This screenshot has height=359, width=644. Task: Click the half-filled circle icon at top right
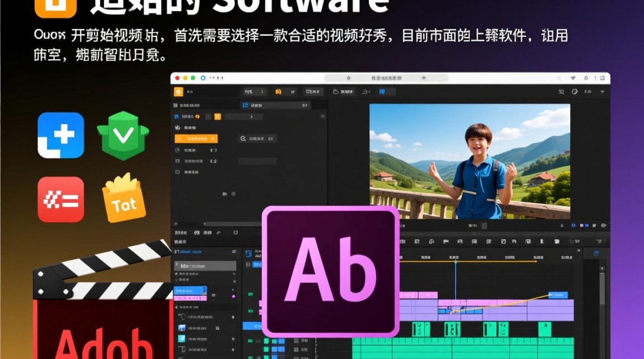click(x=575, y=92)
